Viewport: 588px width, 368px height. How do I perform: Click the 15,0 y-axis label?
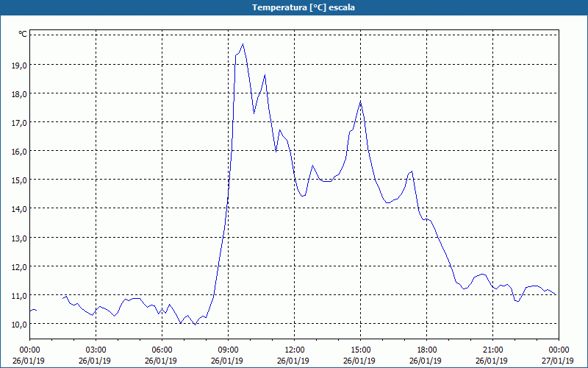pyautogui.click(x=20, y=180)
